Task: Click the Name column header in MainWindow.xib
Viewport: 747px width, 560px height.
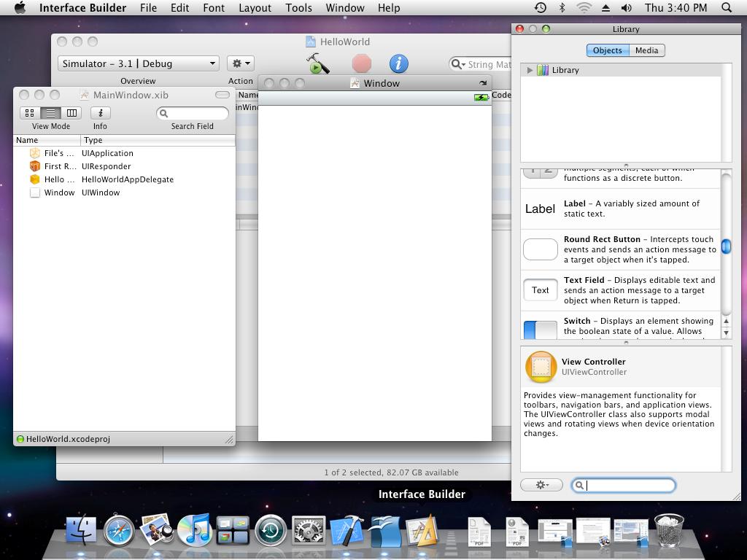Action: coord(47,140)
